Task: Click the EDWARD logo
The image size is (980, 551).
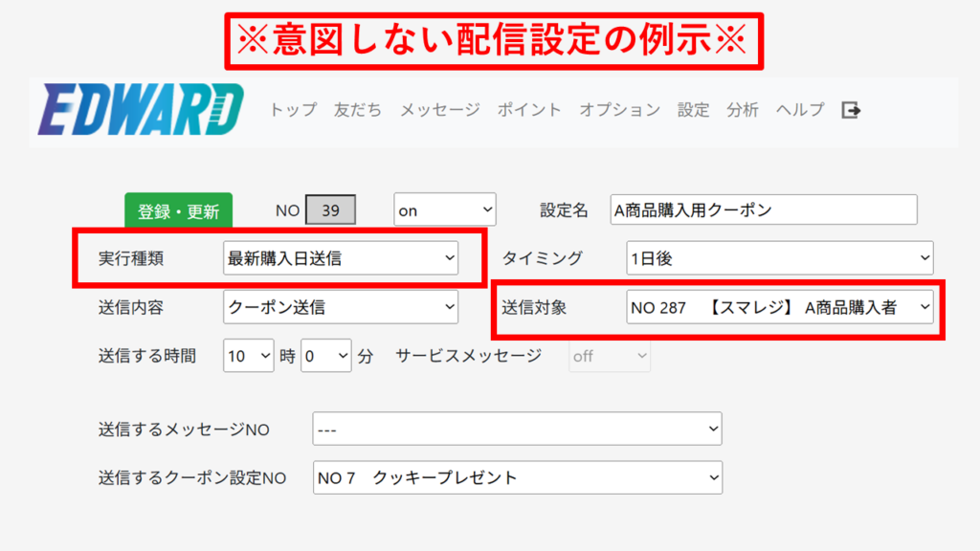Action: click(141, 110)
